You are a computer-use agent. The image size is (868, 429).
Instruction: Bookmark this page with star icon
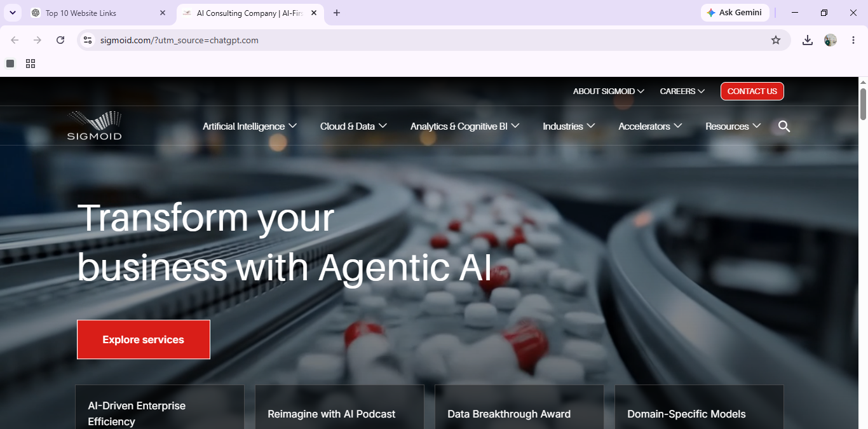pos(776,40)
